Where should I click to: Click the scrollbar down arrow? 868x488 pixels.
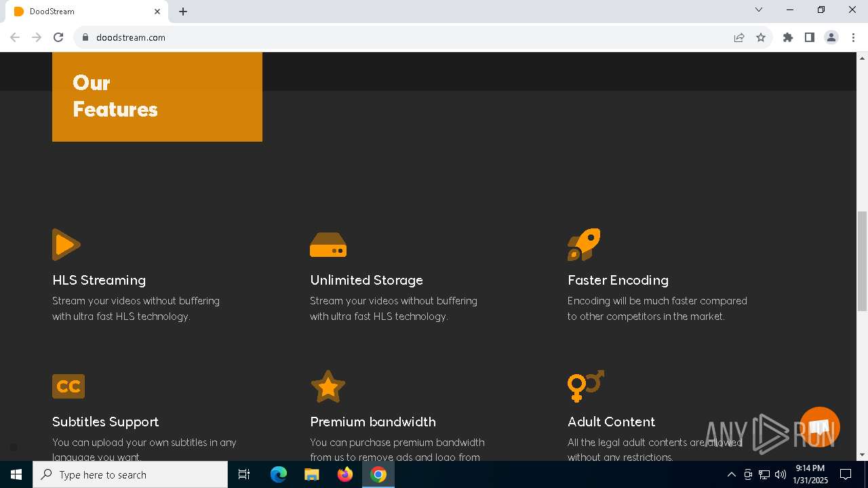[x=862, y=455]
